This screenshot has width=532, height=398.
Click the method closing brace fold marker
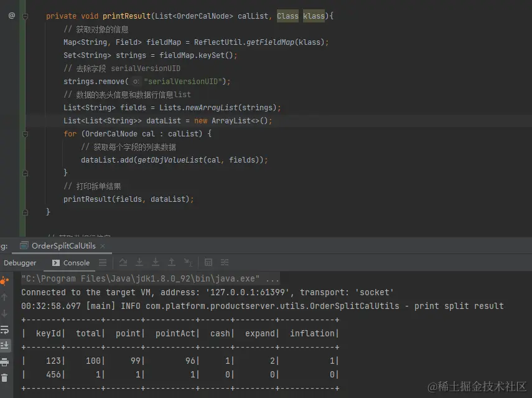(25, 212)
